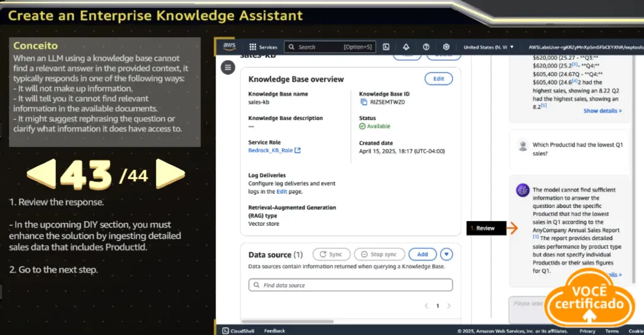The width and height of the screenshot is (644, 335).
Task: Click the user avatar icon in chat
Action: (x=523, y=146)
